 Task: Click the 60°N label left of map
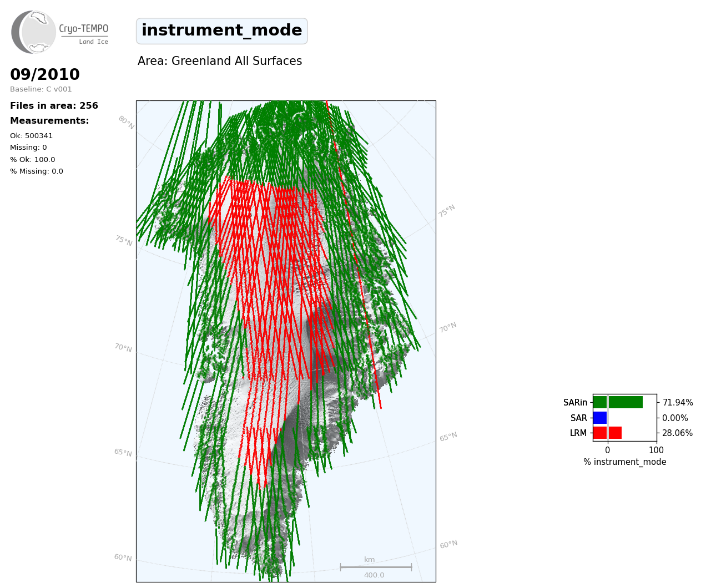[x=123, y=557]
